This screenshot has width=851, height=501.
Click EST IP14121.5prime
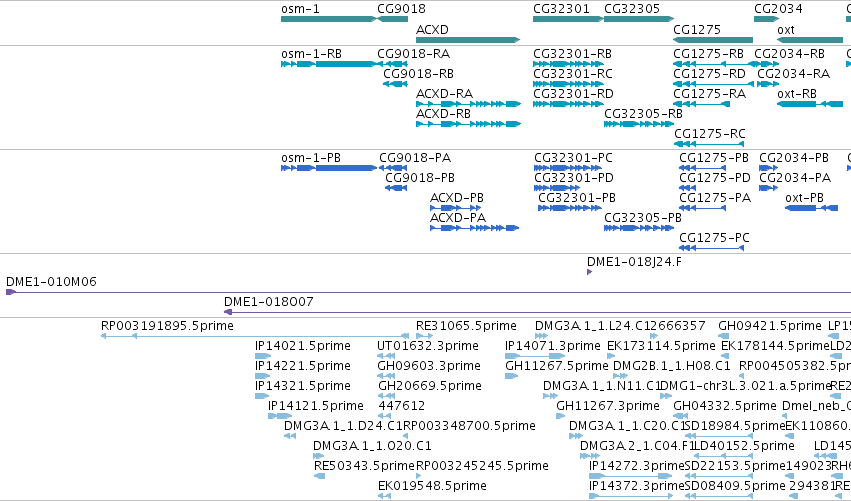(280, 416)
